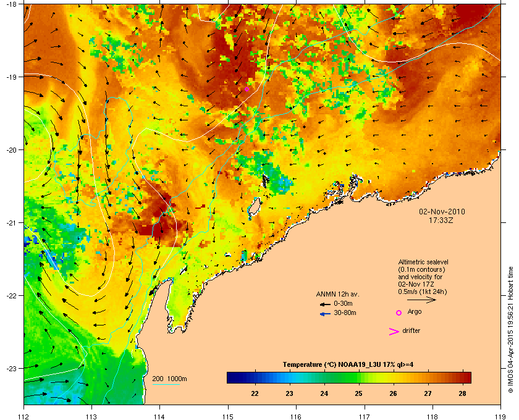Screen dimensions: 519x420
Task: Click the 'drifter' legend label
Action: pyautogui.click(x=411, y=330)
